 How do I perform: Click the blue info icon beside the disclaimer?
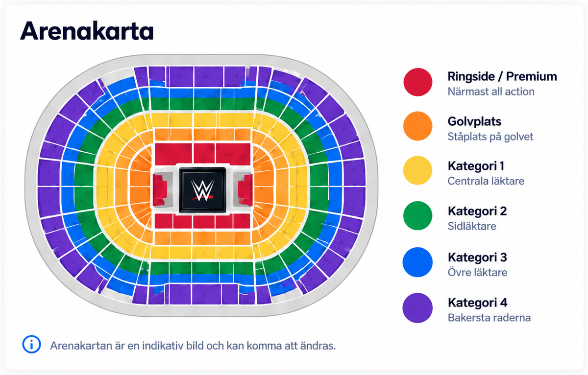[x=31, y=345]
